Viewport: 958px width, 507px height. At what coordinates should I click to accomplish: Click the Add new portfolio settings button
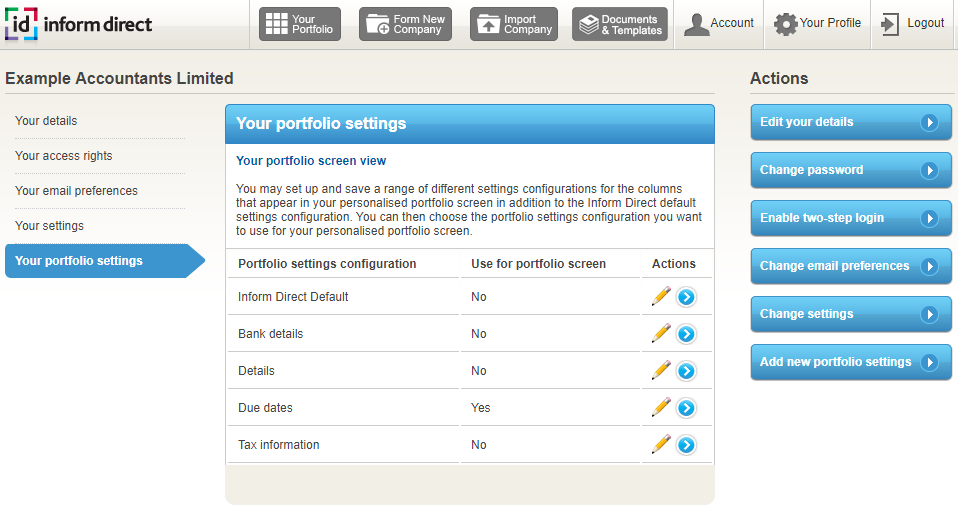[x=850, y=362]
